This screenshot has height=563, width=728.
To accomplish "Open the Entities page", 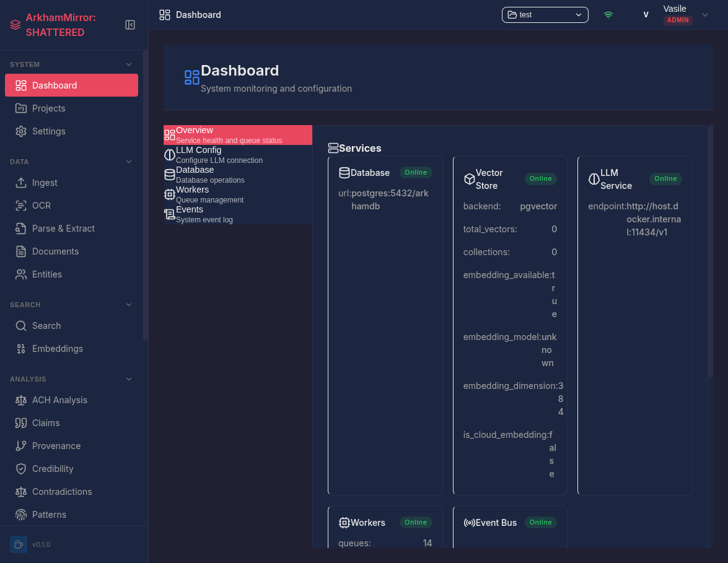I will [x=71, y=274].
